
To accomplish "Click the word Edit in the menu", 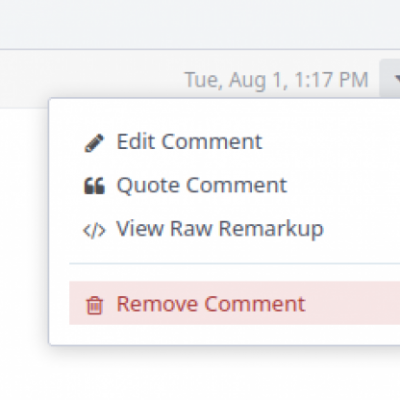I will click(136, 142).
